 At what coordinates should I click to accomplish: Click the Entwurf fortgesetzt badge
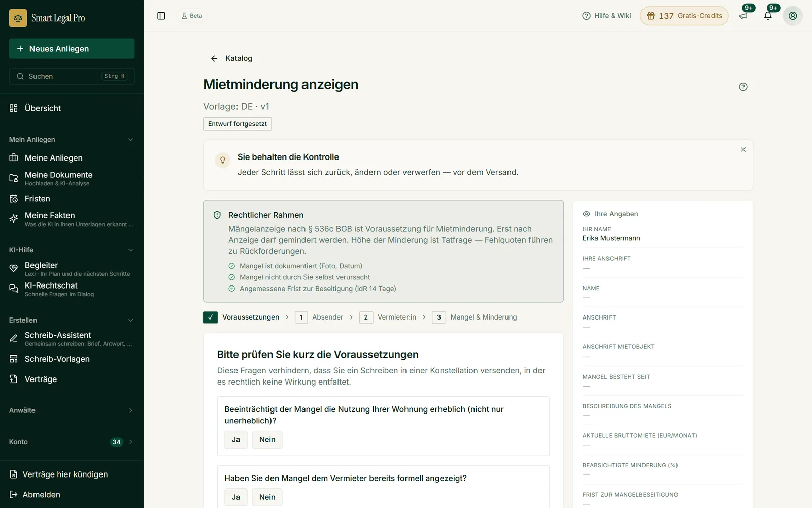pos(238,124)
